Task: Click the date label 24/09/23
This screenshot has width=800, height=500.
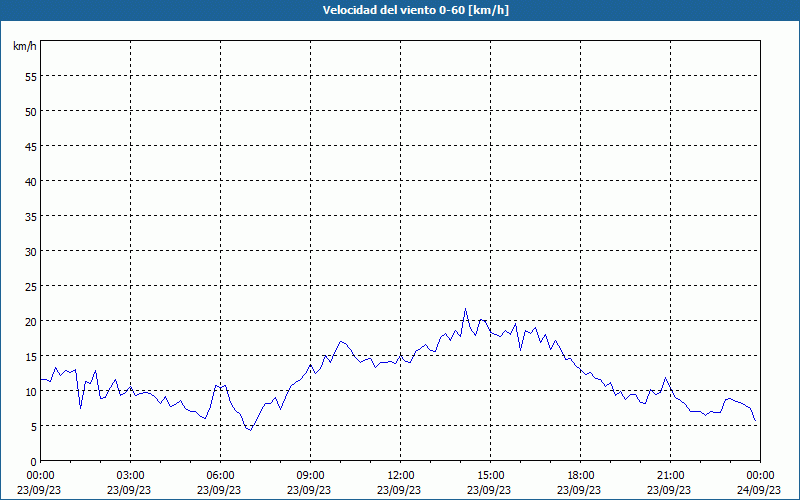Action: click(759, 490)
